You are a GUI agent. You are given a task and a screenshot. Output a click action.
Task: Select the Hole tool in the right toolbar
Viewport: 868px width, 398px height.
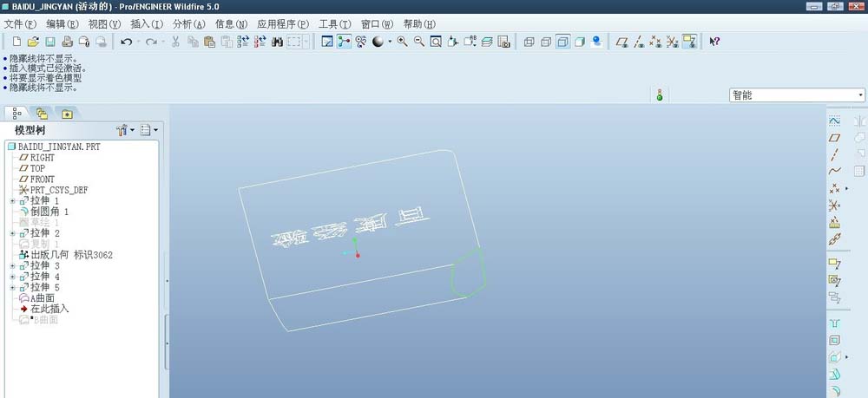tap(834, 323)
